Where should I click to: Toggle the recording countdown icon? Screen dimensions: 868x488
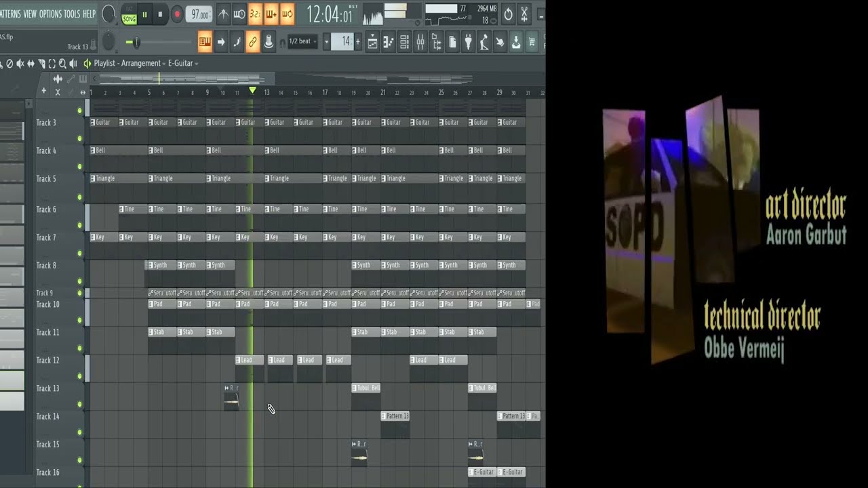tap(255, 14)
